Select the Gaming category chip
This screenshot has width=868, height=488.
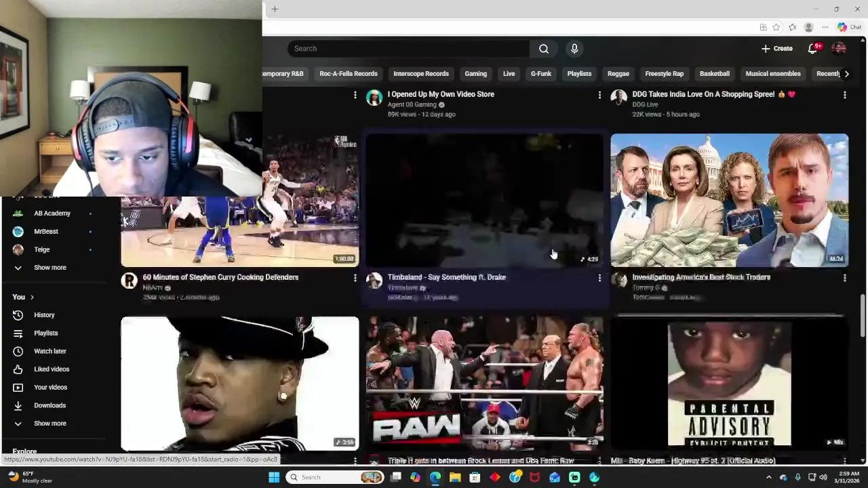point(475,74)
